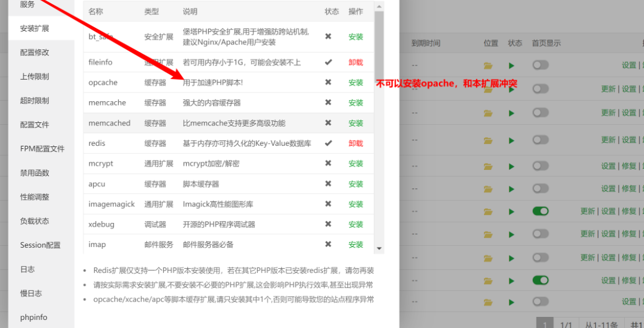Image resolution: width=644 pixels, height=328 pixels.
Task: Click the X status icon for opcache
Action: [328, 83]
